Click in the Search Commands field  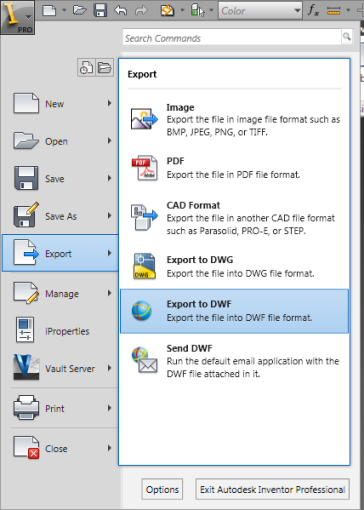coord(232,38)
